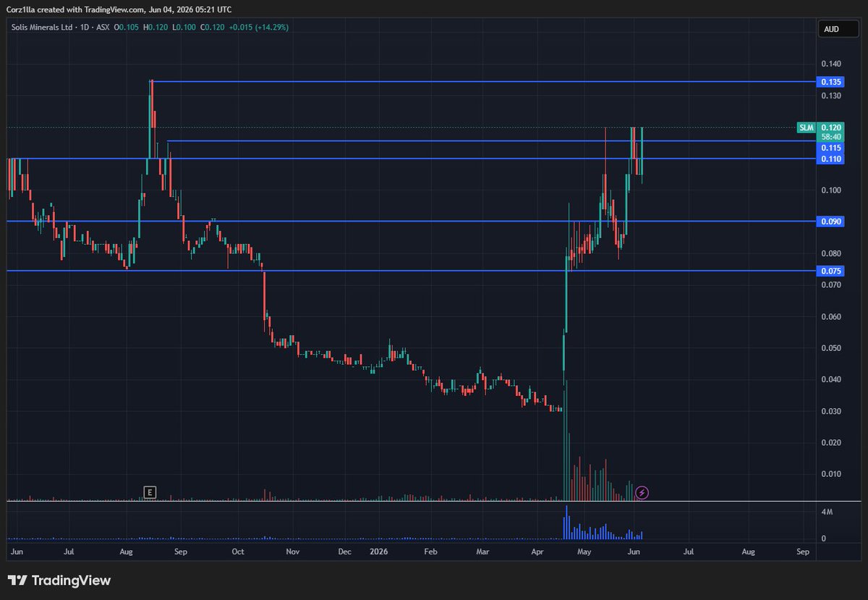
Task: Click the Feb time axis label
Action: tap(430, 552)
